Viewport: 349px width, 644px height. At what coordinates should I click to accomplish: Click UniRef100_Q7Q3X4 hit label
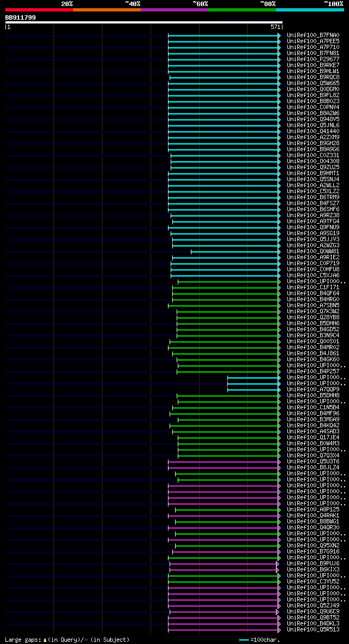click(x=313, y=456)
